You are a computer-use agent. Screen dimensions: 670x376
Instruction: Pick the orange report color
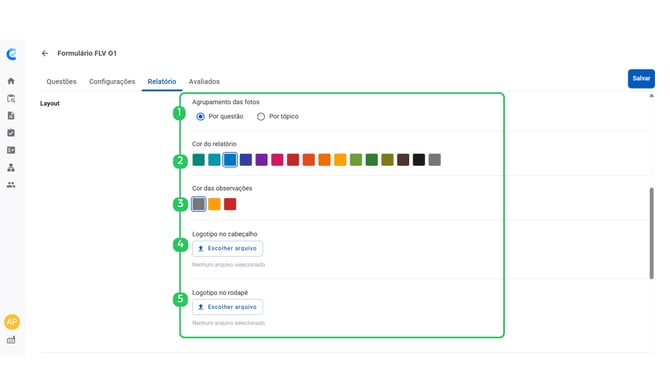pos(324,160)
